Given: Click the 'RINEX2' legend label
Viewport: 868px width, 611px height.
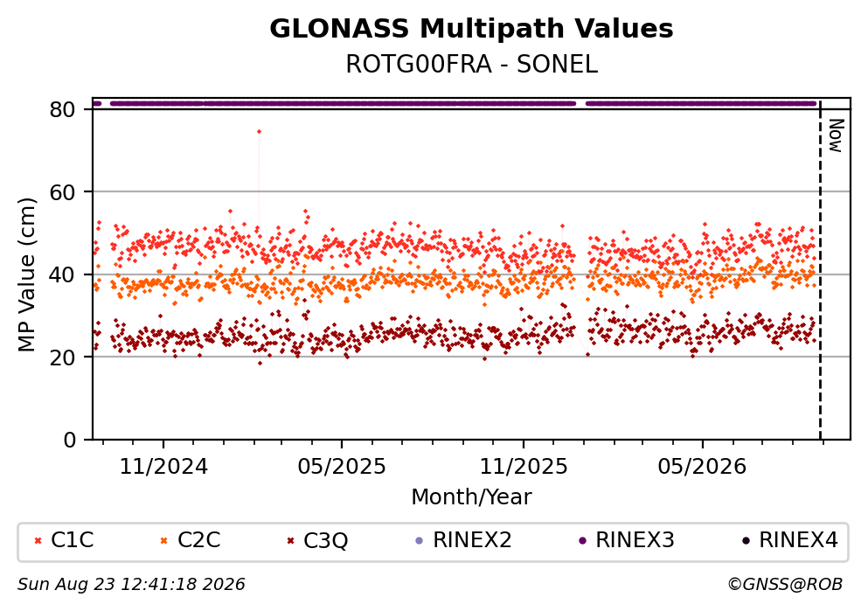Looking at the screenshot, I should 472,540.
